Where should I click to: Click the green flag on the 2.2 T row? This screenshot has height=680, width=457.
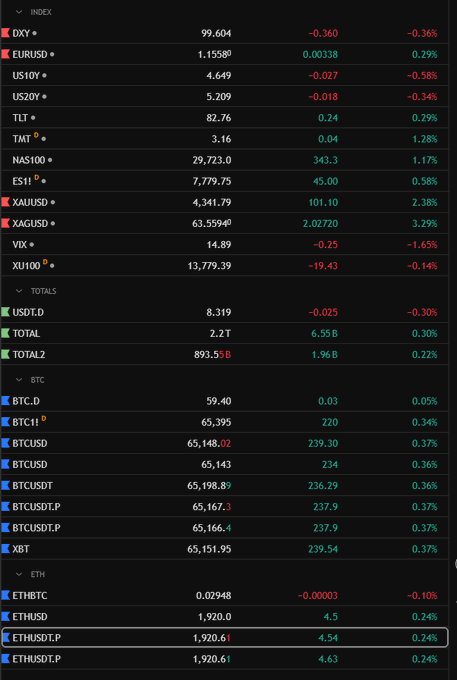click(x=6, y=333)
